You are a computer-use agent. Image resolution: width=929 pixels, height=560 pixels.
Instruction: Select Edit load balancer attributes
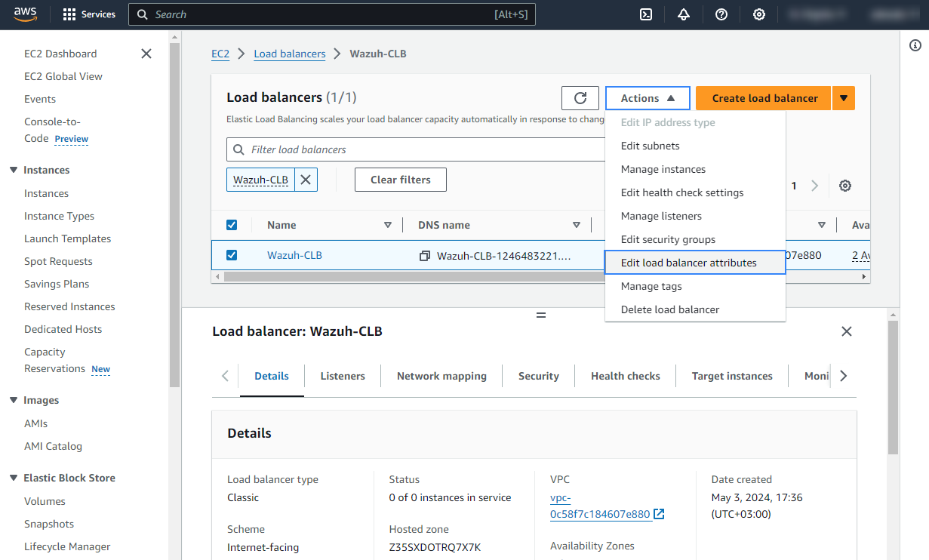[x=688, y=263]
